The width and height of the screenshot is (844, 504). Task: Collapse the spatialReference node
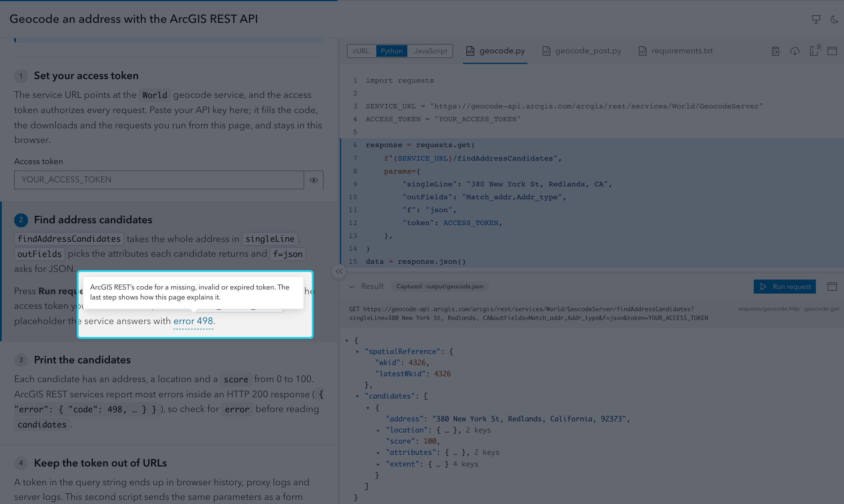(x=357, y=352)
